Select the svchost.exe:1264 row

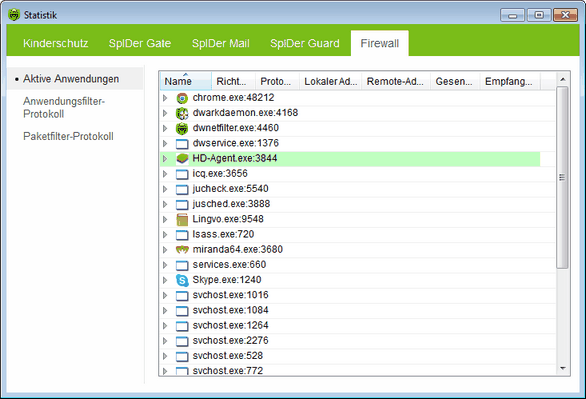click(x=358, y=326)
